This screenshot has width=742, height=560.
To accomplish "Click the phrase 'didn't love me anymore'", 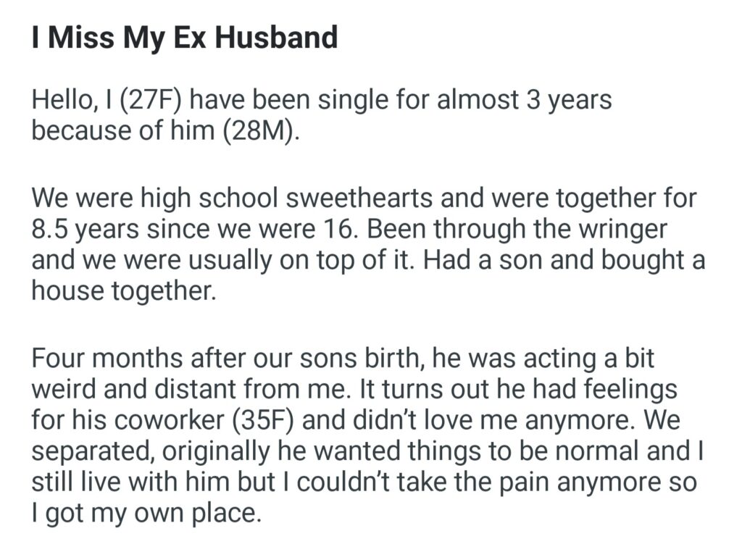I will click(492, 419).
